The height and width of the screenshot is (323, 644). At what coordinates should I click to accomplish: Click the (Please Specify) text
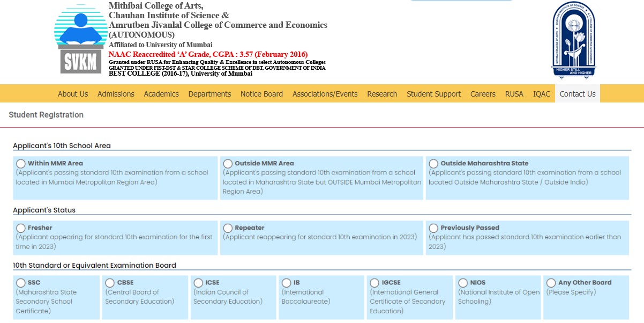571,292
